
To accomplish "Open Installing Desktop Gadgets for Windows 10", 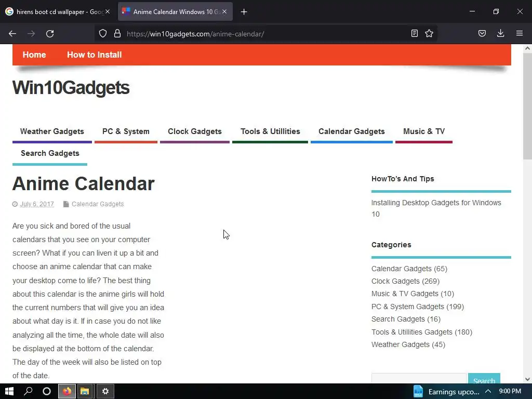I will 436,208.
